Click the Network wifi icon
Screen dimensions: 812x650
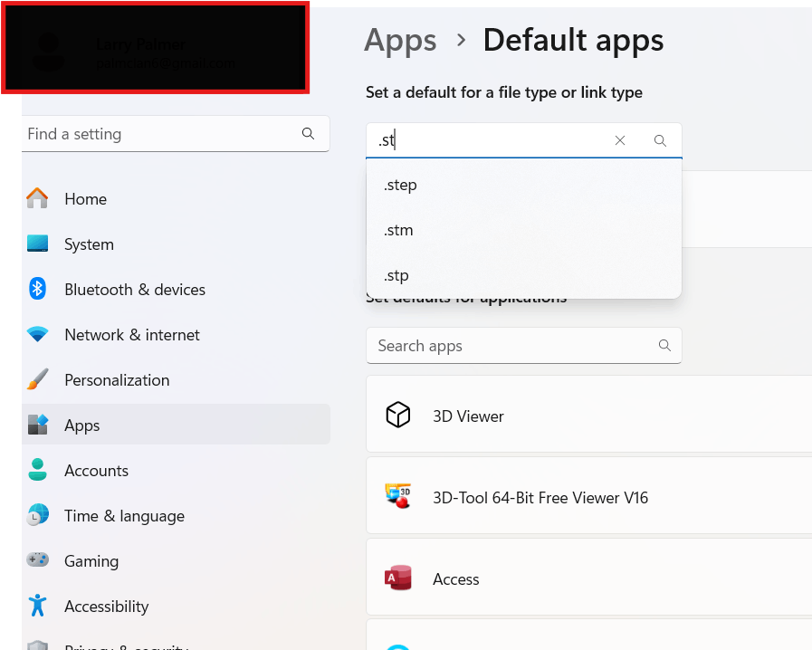(x=37, y=335)
